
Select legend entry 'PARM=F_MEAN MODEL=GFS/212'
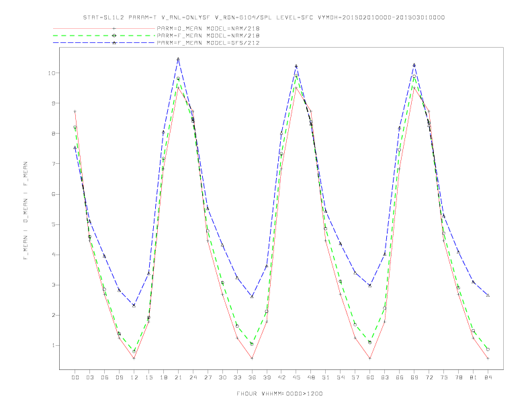(208, 43)
